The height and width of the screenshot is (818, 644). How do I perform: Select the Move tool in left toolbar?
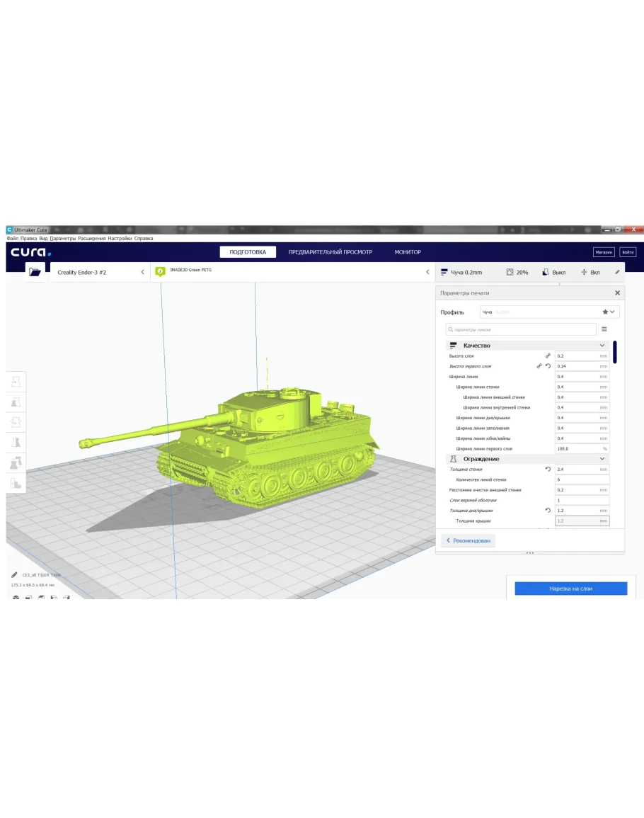[x=16, y=382]
